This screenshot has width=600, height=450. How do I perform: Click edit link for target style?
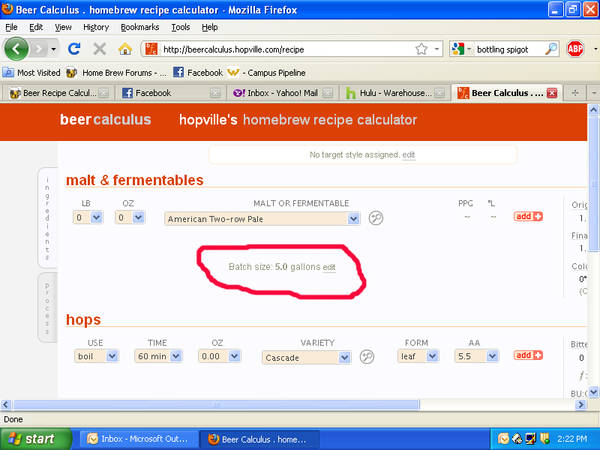(x=408, y=155)
